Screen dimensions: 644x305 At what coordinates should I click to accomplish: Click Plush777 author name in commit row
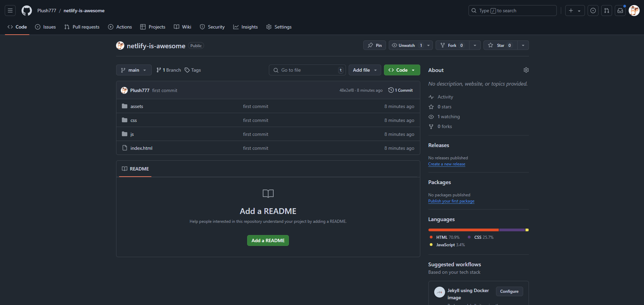pyautogui.click(x=140, y=90)
